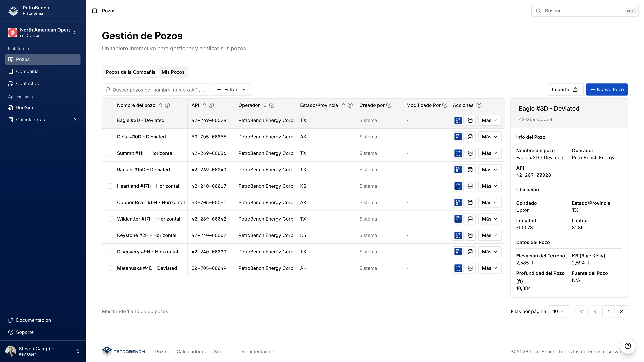644x362 pixels.
Task: Click database icon in Matanuska #4D row
Action: (470, 268)
